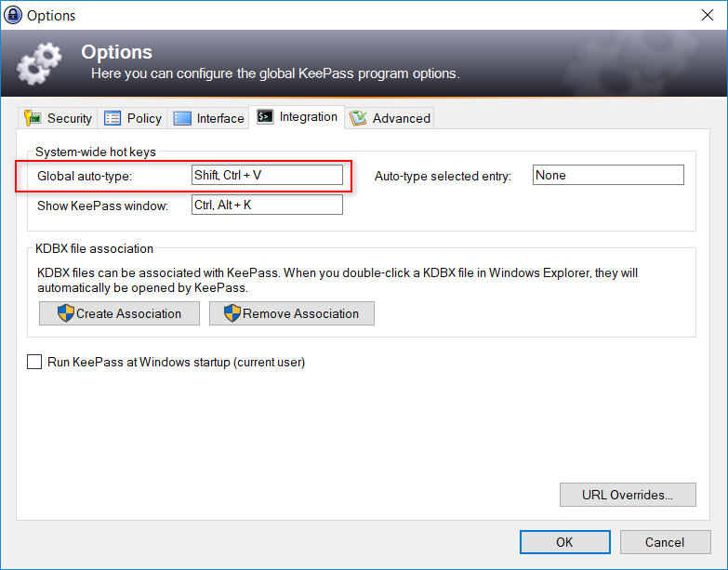
Task: Click the KeePass lock icon in the title bar
Action: pyautogui.click(x=13, y=15)
